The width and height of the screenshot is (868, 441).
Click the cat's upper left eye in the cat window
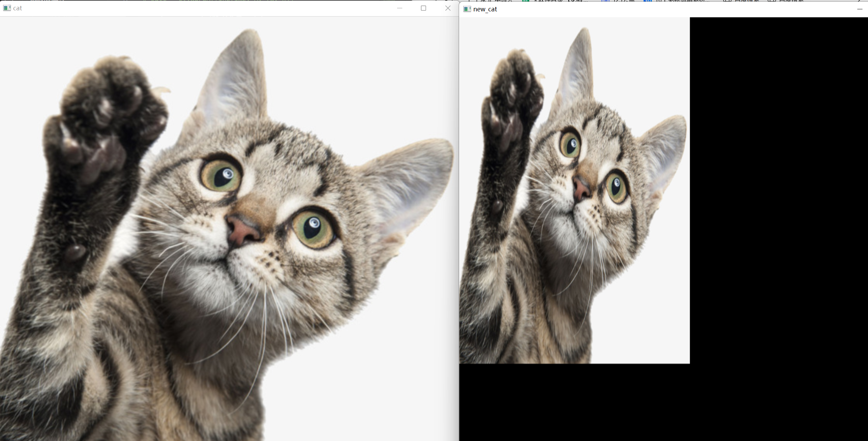click(x=221, y=175)
